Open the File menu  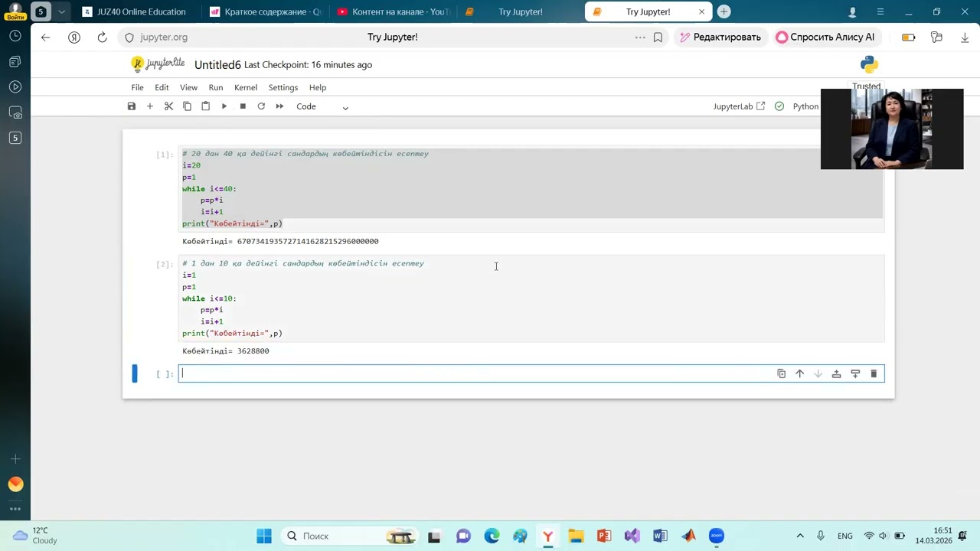point(137,87)
